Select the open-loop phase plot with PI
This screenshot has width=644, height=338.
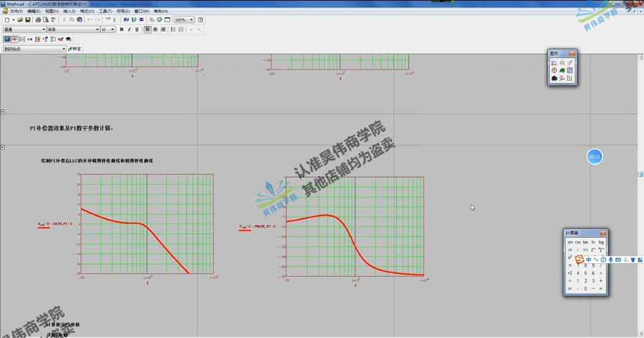(355, 227)
